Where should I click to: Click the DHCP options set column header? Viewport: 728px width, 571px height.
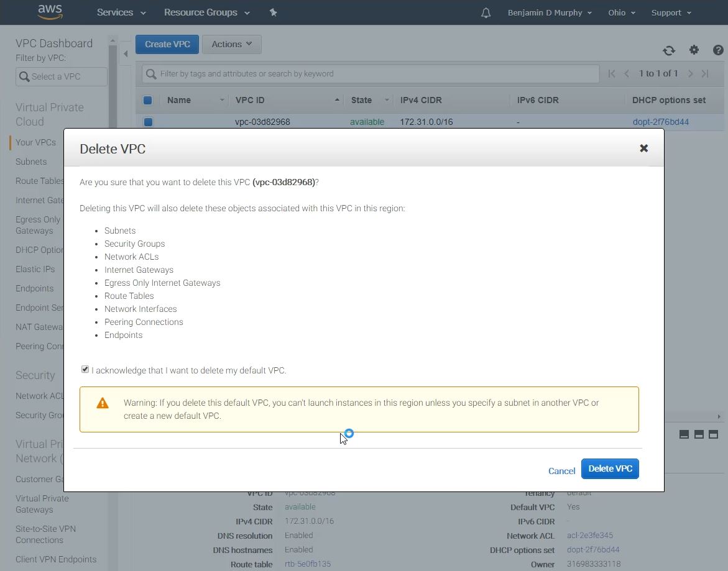click(668, 100)
